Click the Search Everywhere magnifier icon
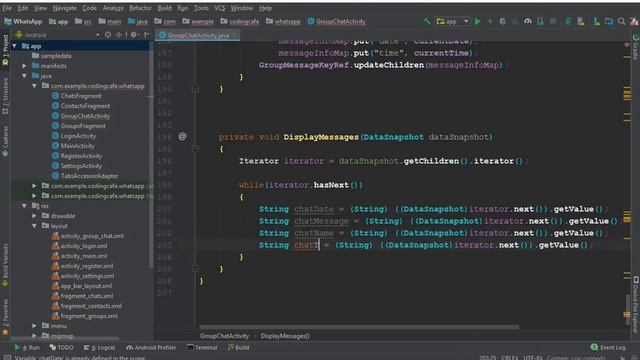640x360 pixels. [621, 21]
